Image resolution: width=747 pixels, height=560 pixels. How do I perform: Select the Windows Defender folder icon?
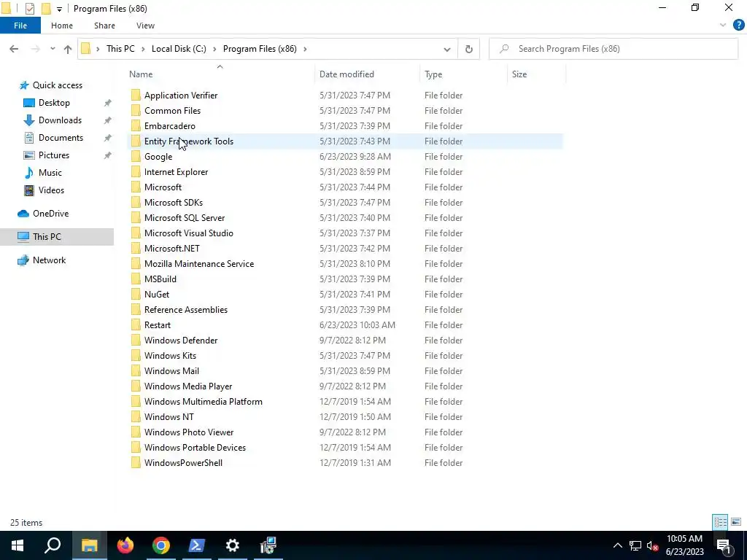136,341
